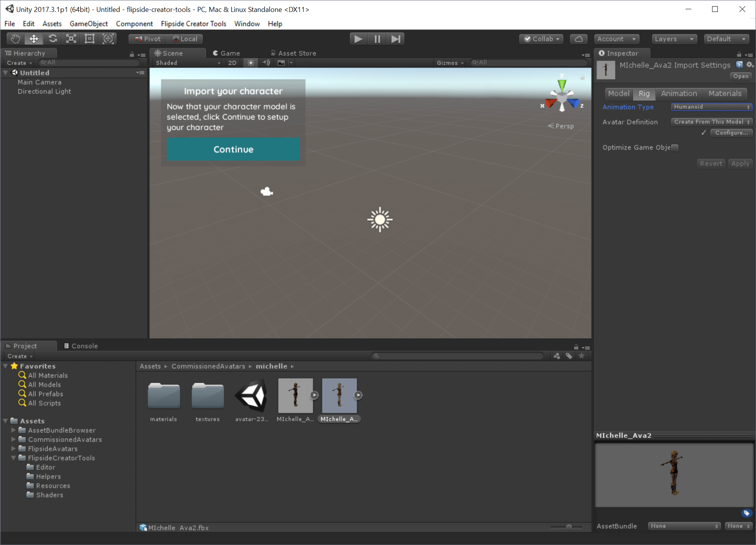Open the Inspector help book icon
The height and width of the screenshot is (545, 756).
click(x=739, y=65)
